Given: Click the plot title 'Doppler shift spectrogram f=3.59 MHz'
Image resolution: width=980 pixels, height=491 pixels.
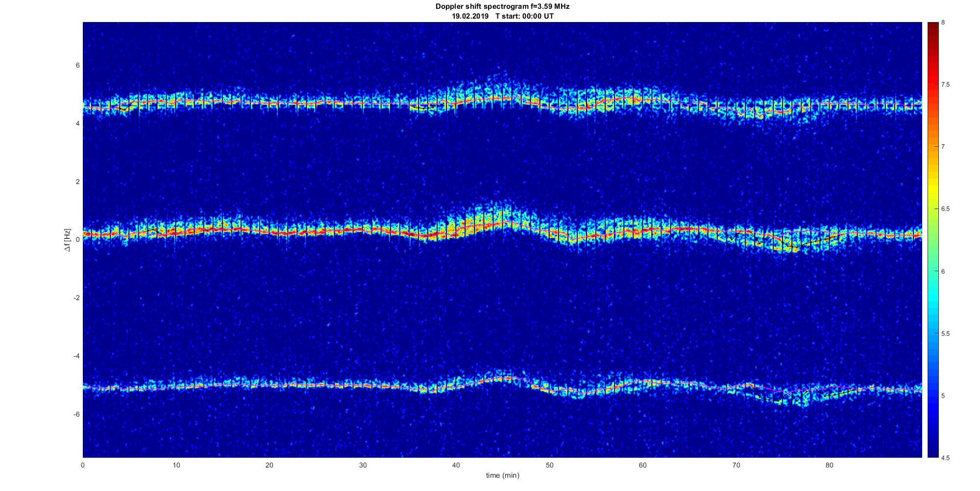Looking at the screenshot, I should pyautogui.click(x=503, y=7).
